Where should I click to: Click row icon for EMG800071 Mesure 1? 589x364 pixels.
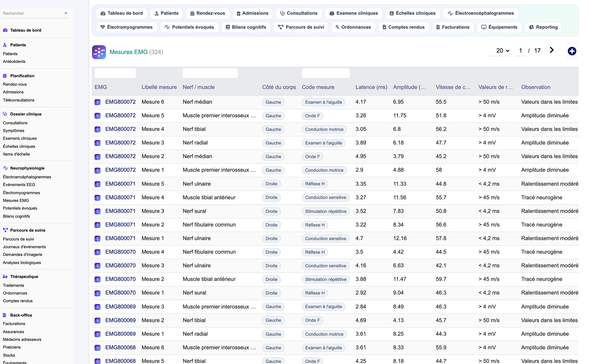[x=97, y=239]
